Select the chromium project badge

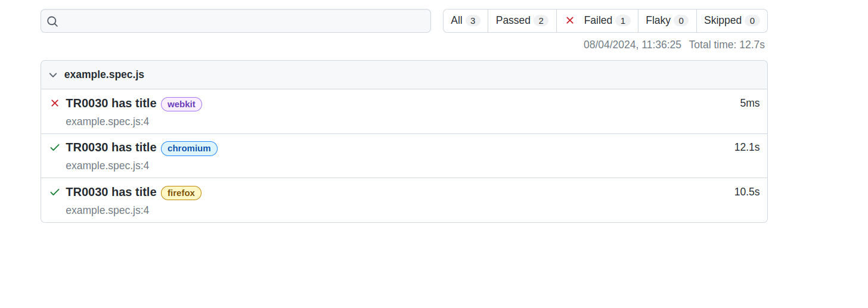(x=189, y=148)
